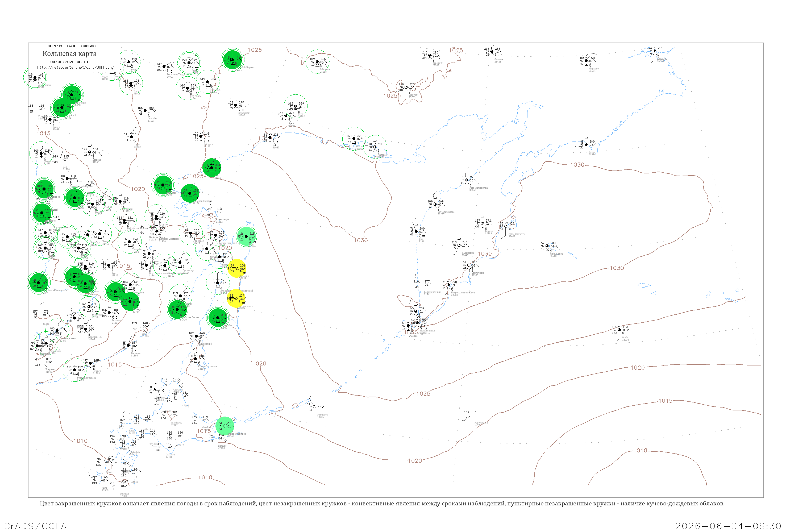This screenshot has height=532, width=798.
Task: Select the green Поронайск station circle
Action: (x=218, y=318)
